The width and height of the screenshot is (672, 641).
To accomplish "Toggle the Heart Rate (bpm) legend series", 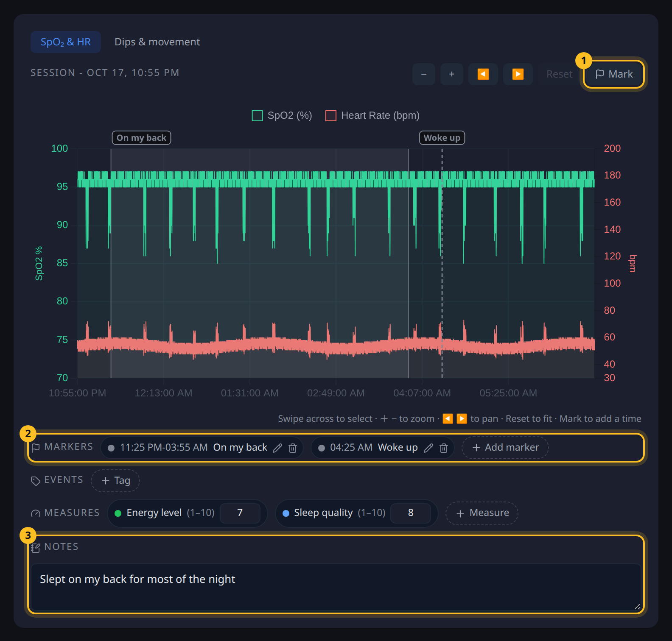I will click(372, 115).
